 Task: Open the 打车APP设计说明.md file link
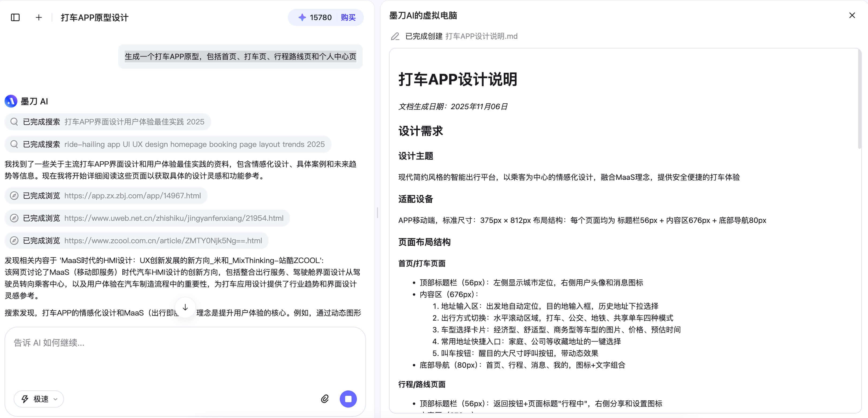[481, 36]
